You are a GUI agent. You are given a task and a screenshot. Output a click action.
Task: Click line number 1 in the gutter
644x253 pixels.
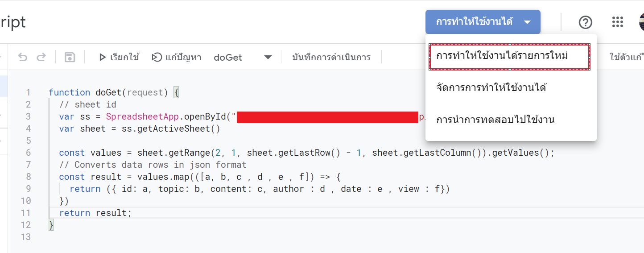[28, 92]
